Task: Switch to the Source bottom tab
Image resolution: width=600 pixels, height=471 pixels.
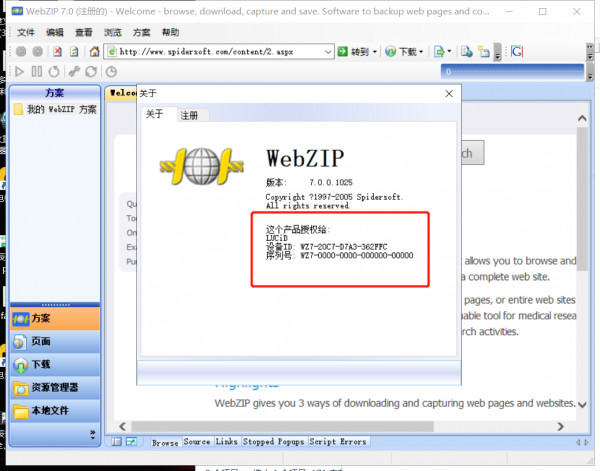Action: tap(197, 442)
